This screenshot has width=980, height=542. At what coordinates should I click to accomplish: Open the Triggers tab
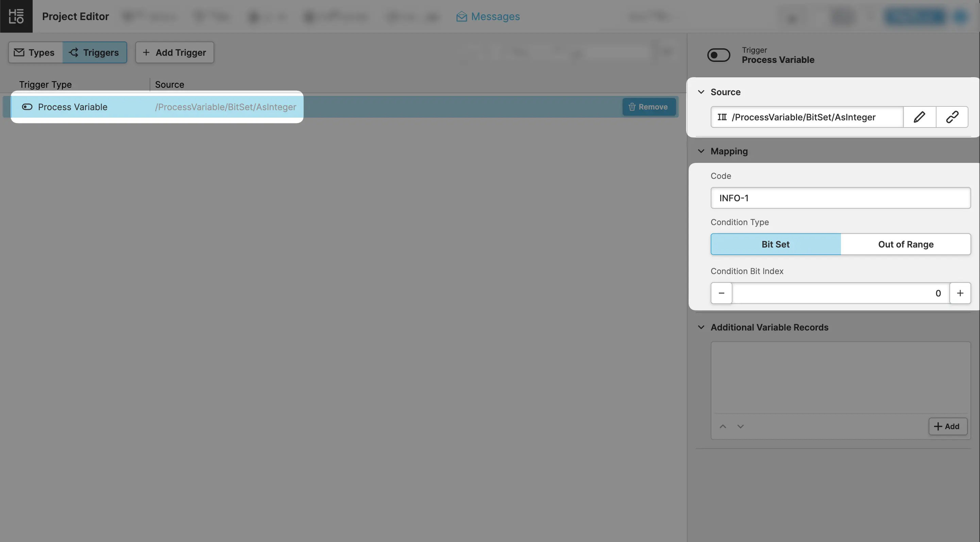coord(94,52)
